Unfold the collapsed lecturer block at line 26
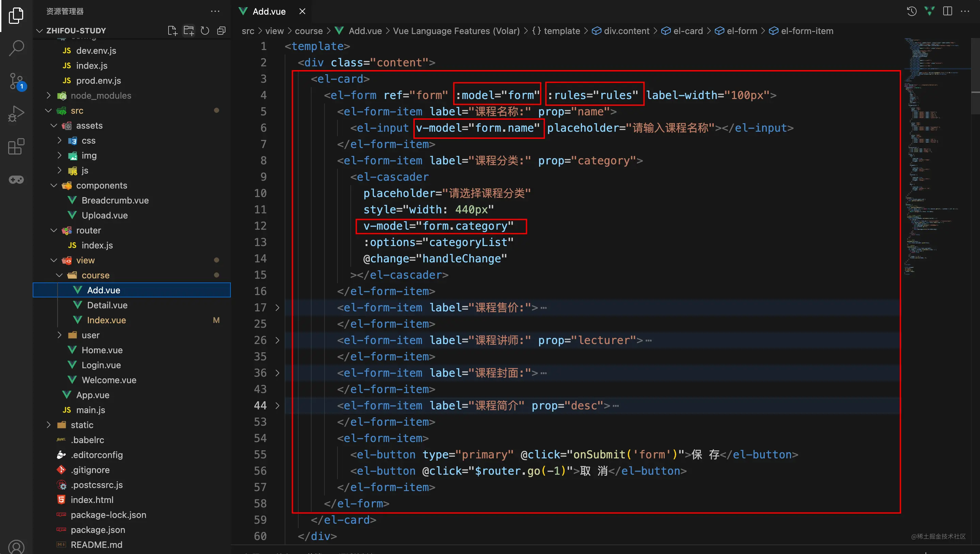 (277, 340)
